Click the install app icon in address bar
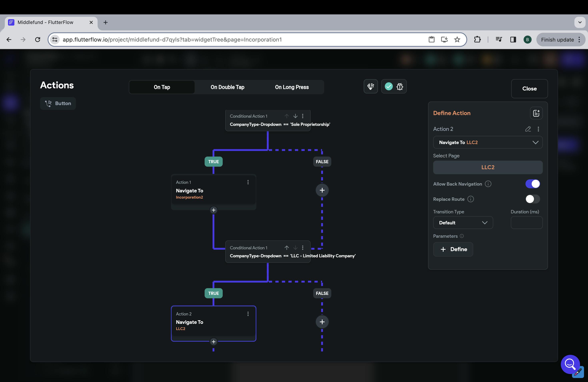Image resolution: width=588 pixels, height=382 pixels. [444, 40]
